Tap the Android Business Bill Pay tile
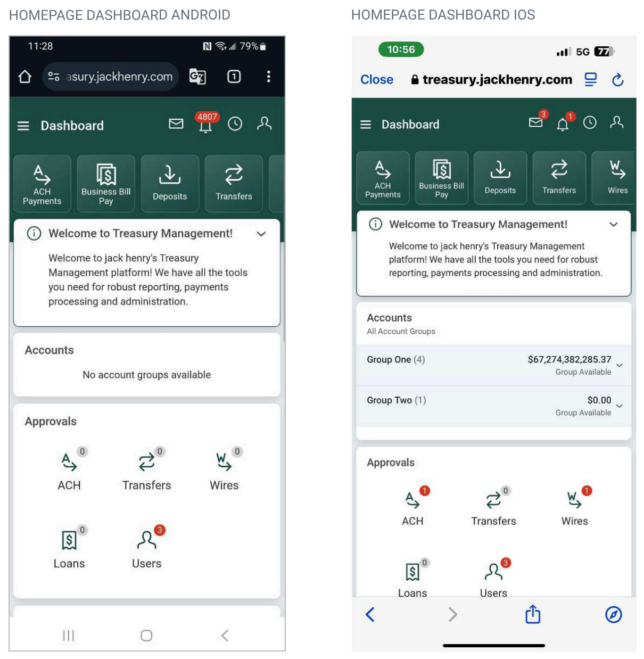The height and width of the screenshot is (659, 644). pos(106,184)
